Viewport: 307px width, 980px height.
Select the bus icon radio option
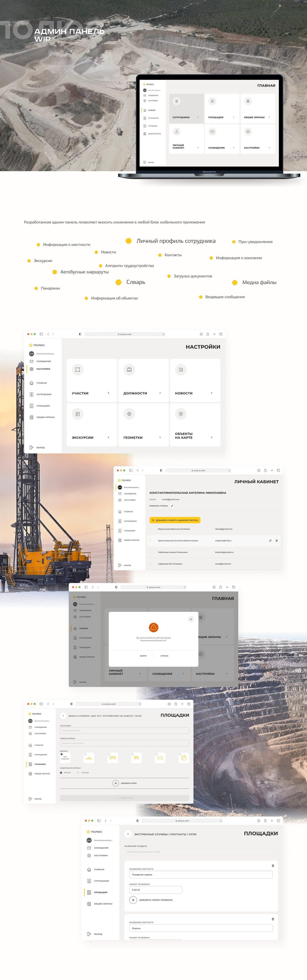coord(109,754)
